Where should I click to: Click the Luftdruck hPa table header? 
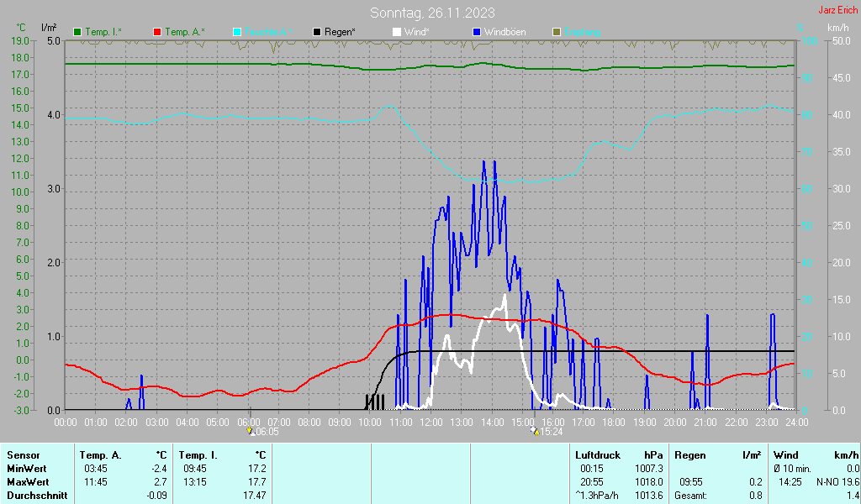point(619,455)
